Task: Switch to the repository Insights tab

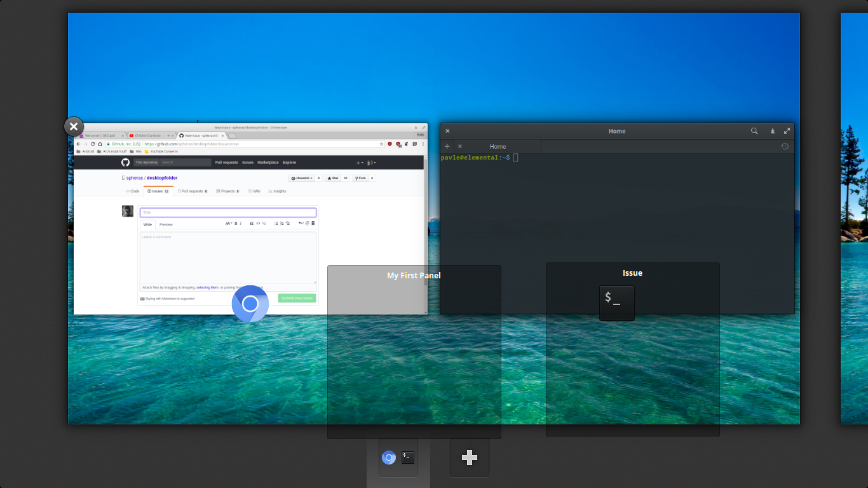Action: coord(277,191)
